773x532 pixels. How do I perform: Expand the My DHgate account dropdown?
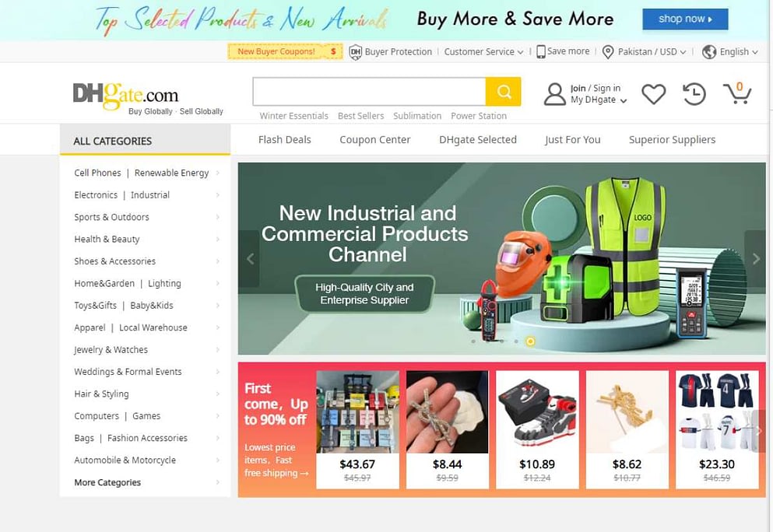[599, 100]
